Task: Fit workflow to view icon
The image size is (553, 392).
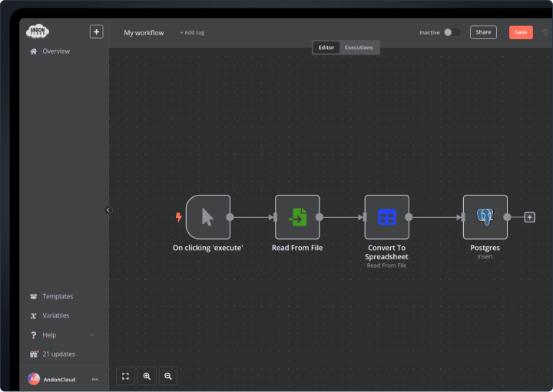Action: click(125, 376)
